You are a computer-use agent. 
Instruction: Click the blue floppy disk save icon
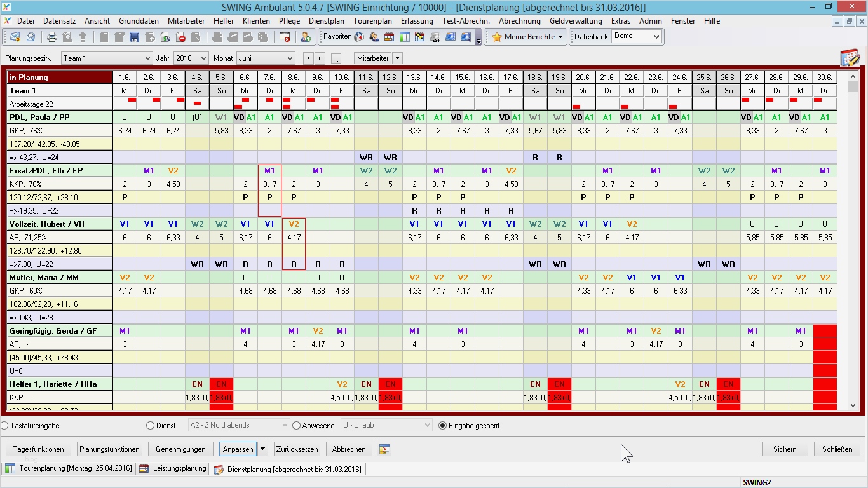tap(135, 37)
